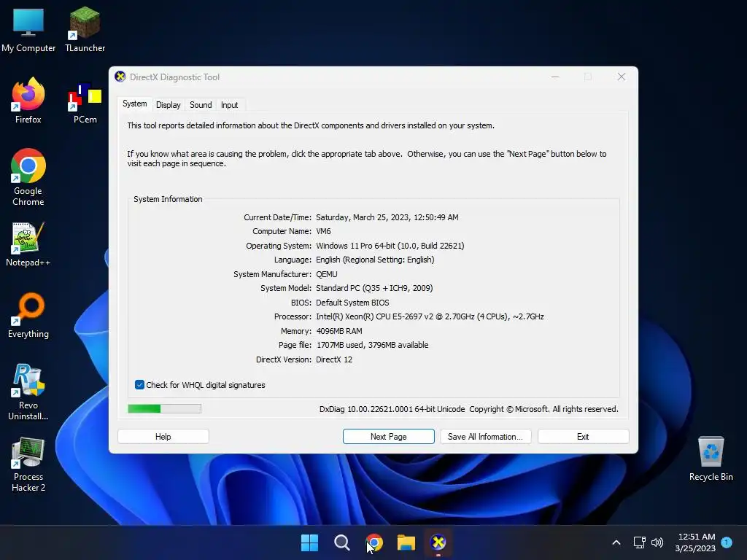Switch to the Input tab
The height and width of the screenshot is (560, 747).
[229, 105]
